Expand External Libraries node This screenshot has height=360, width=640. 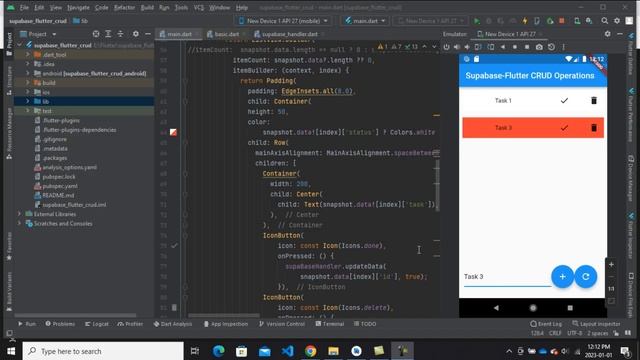tap(19, 214)
